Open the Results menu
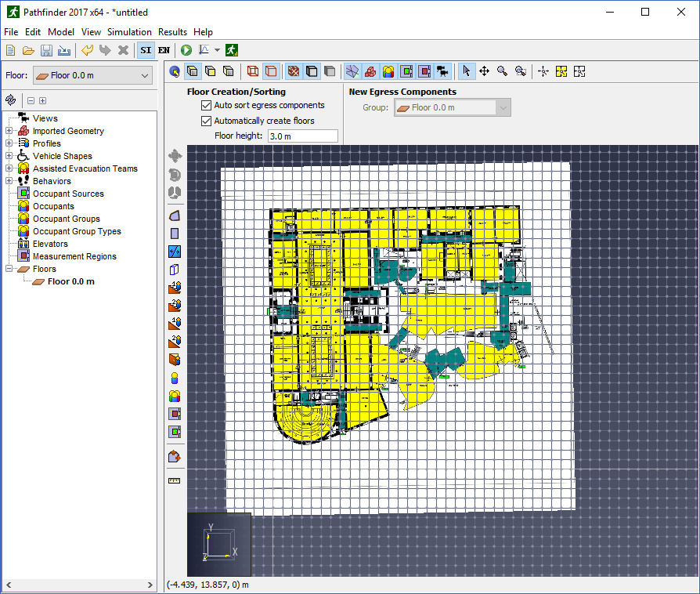The height and width of the screenshot is (594, 700). [172, 31]
